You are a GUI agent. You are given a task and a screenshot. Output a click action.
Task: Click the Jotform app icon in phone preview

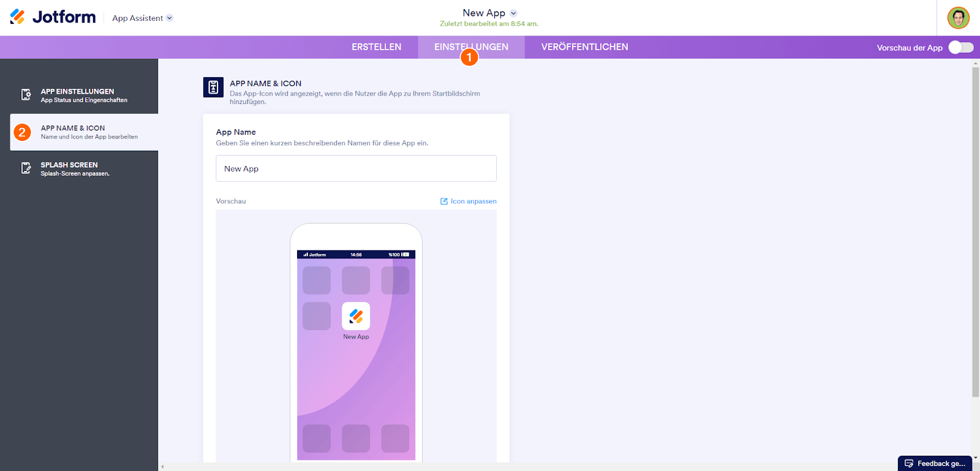(356, 316)
